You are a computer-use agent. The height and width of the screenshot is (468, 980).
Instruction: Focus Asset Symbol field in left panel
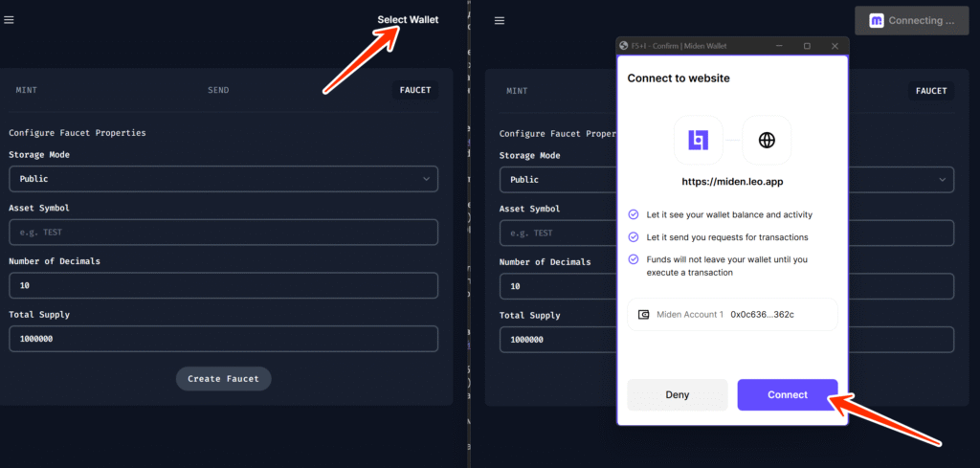[223, 232]
